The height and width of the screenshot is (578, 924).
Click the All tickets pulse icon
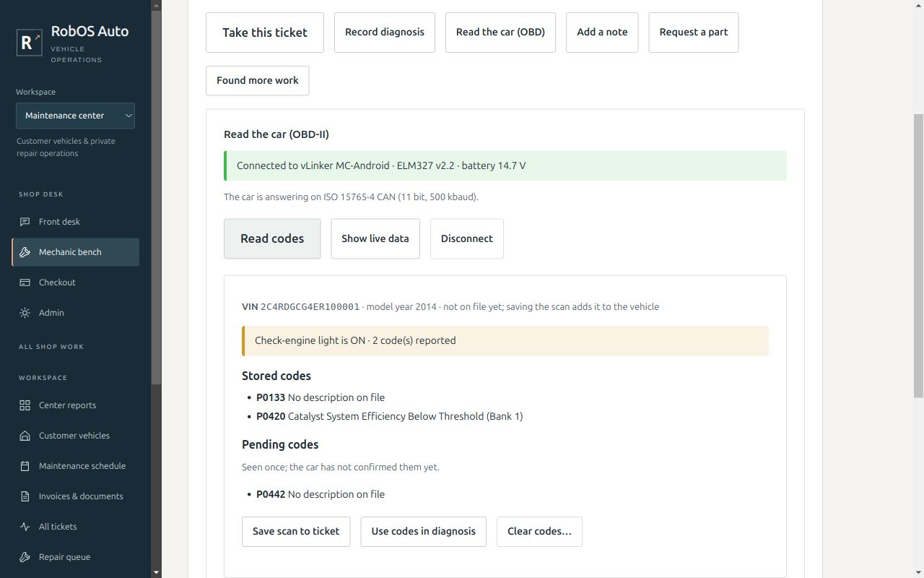25,527
